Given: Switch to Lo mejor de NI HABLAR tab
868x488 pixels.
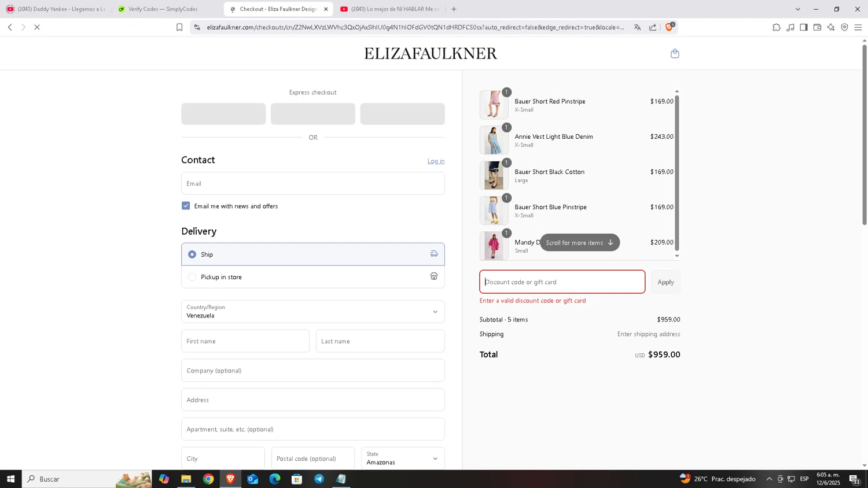Looking at the screenshot, I should [x=391, y=9].
